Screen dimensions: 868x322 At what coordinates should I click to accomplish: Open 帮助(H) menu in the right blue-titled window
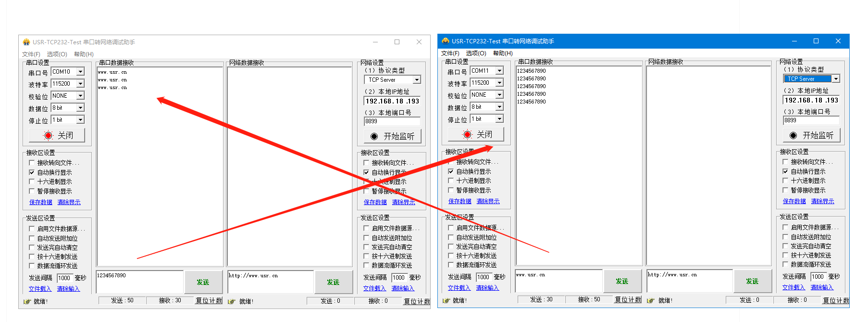click(502, 53)
